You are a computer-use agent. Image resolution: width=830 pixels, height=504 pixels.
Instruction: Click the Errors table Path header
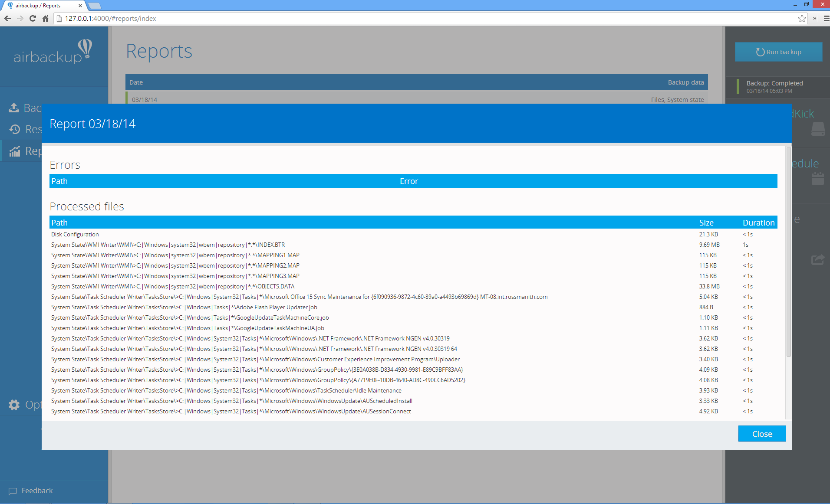(x=59, y=181)
